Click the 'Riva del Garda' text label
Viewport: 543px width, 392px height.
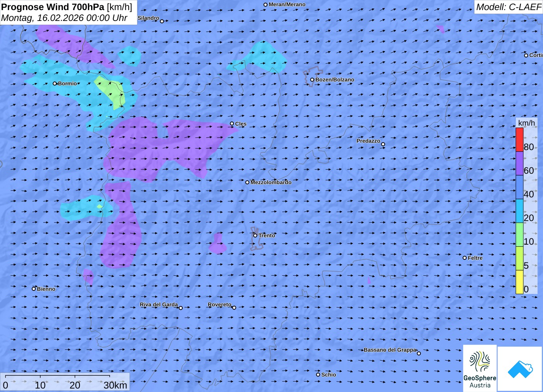click(x=159, y=304)
